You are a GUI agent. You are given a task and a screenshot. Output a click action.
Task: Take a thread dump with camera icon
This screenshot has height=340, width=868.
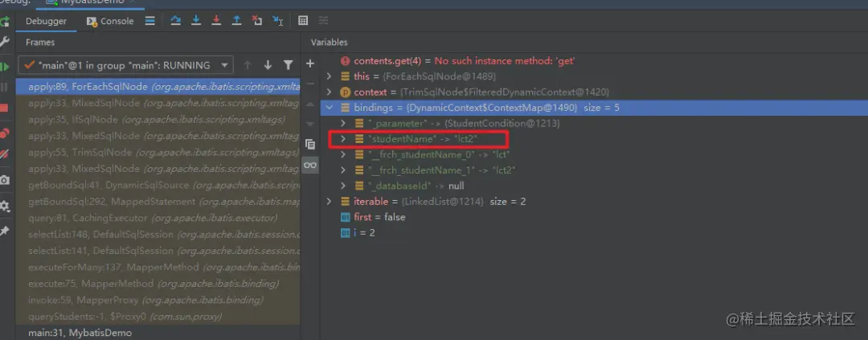point(5,180)
